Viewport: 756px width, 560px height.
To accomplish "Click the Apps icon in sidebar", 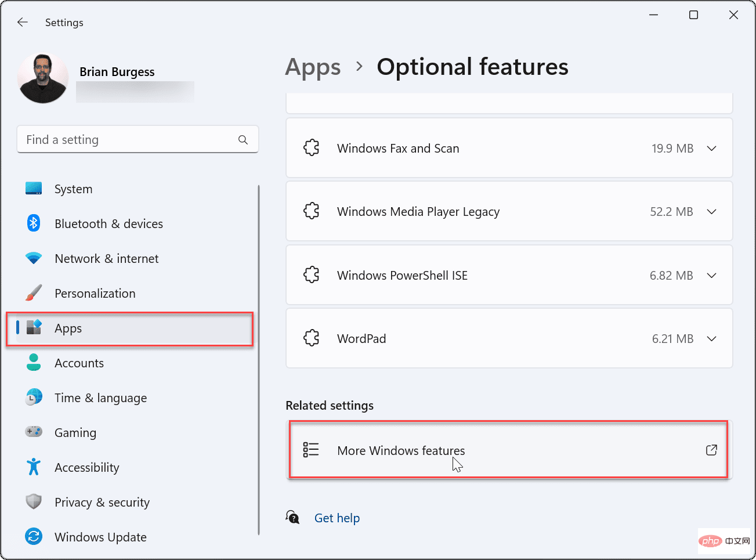I will pos(34,327).
